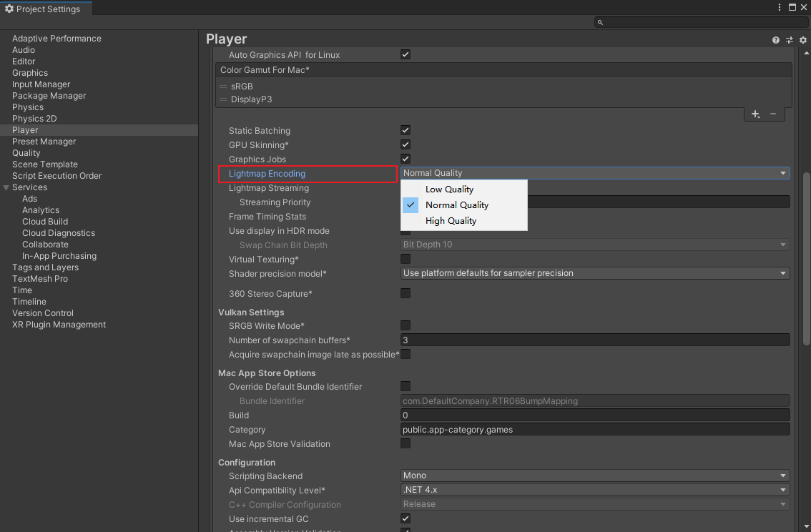Enable Override Default Bundle Identifier
The width and height of the screenshot is (811, 532).
[x=405, y=386]
